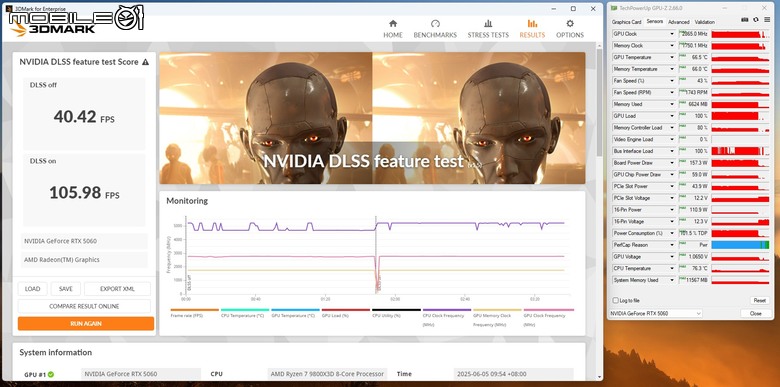
Task: Enable Log to file checkbox
Action: click(616, 300)
